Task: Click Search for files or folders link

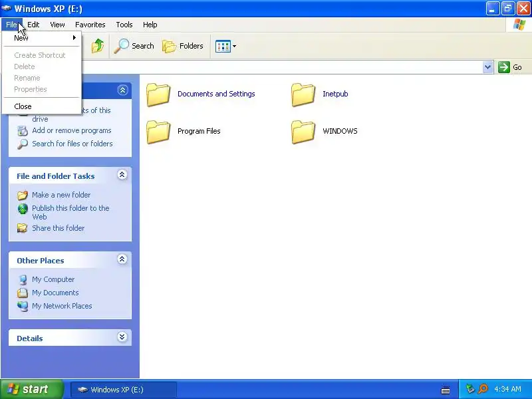Action: tap(72, 144)
